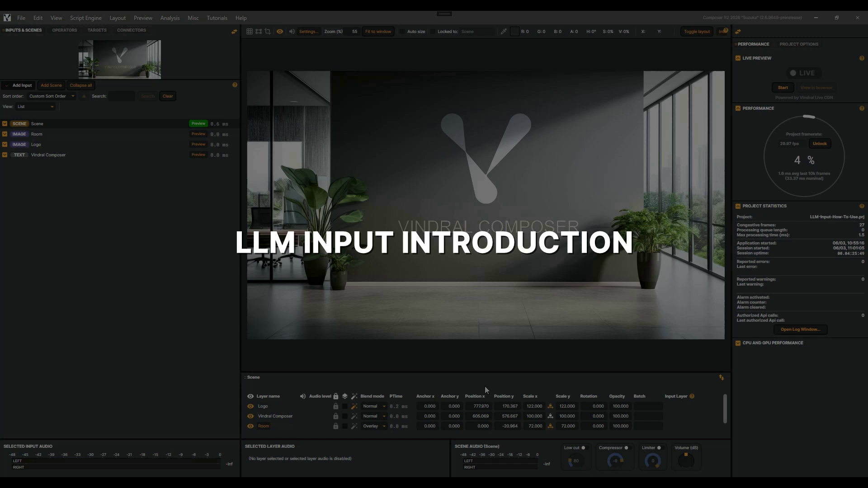Hide the Room layer with its eye icon
The image size is (868, 488).
tap(250, 426)
